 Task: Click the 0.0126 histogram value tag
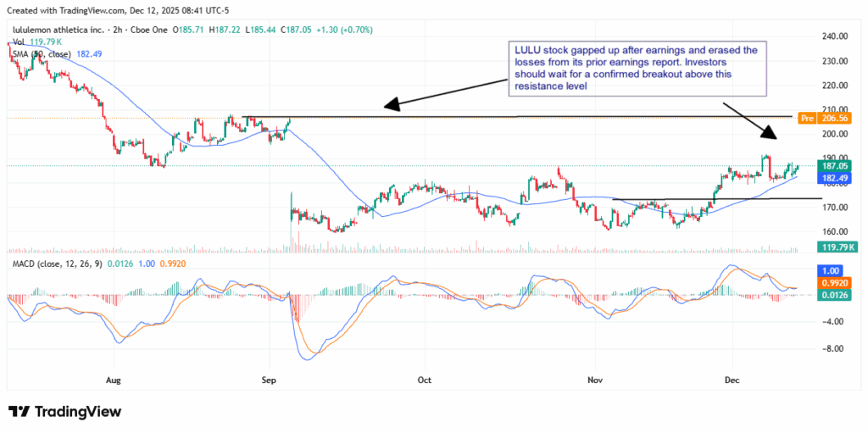[x=834, y=294]
